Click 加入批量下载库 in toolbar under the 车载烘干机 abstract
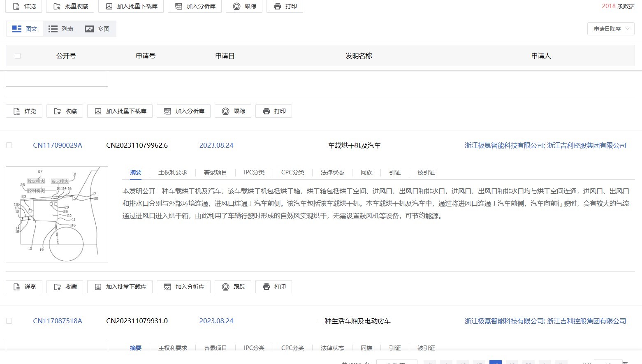The image size is (642, 364). pyautogui.click(x=120, y=287)
